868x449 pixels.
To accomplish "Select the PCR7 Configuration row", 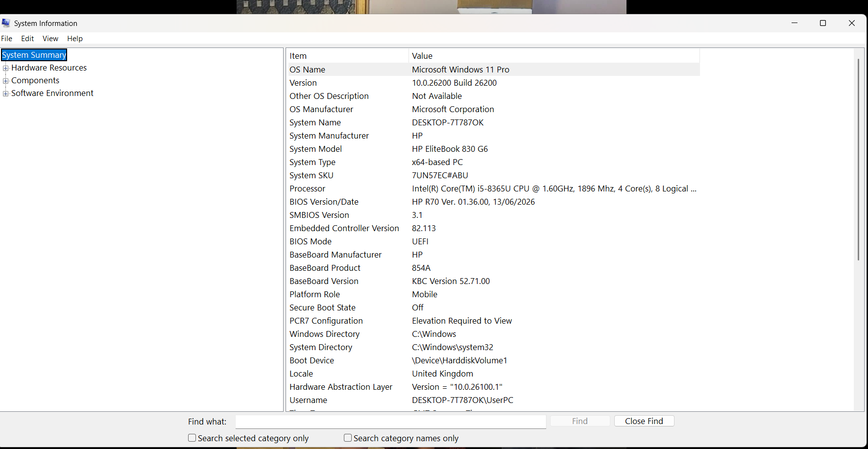I will click(493, 321).
